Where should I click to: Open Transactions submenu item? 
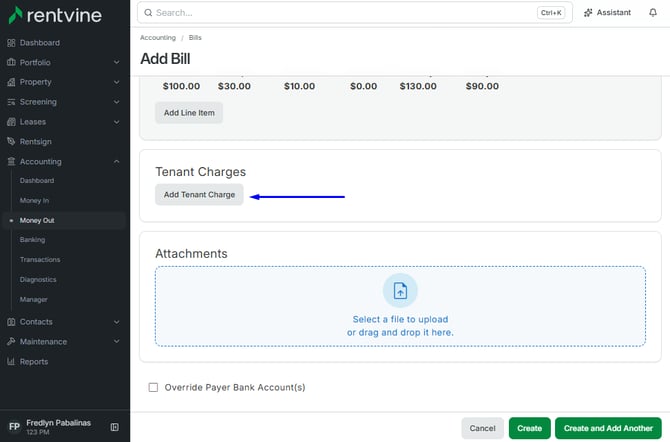[40, 259]
